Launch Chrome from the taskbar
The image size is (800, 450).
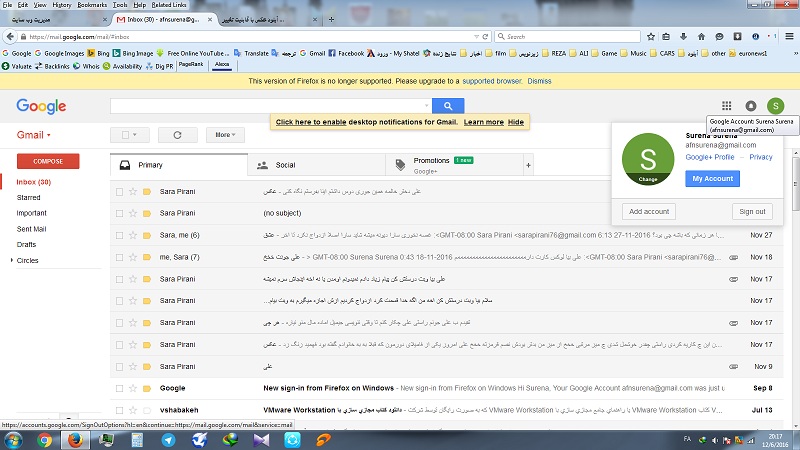(44, 440)
